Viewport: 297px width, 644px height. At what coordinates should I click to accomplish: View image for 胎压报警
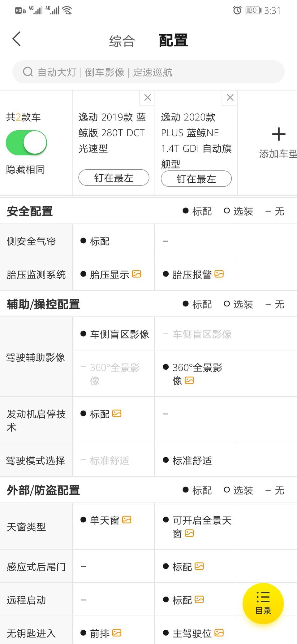point(219,274)
